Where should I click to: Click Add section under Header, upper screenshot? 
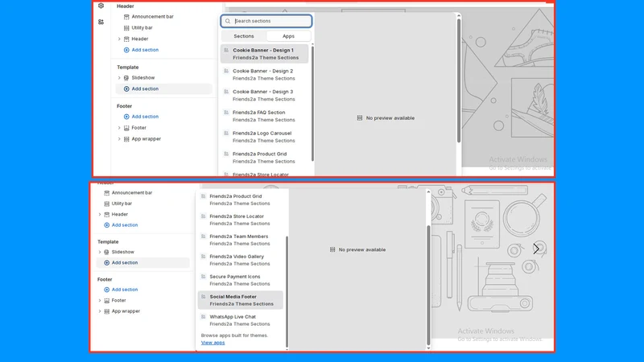[x=141, y=50]
